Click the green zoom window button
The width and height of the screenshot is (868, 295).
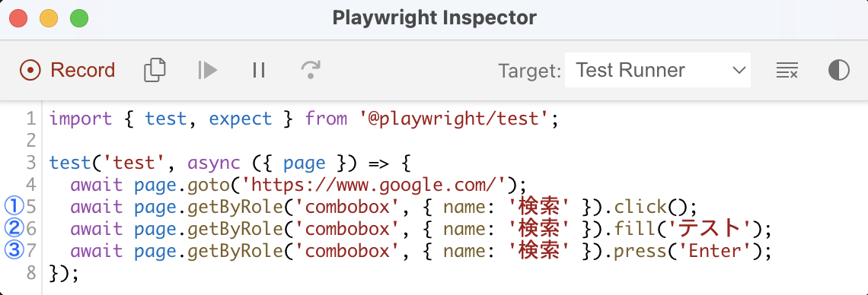79,18
